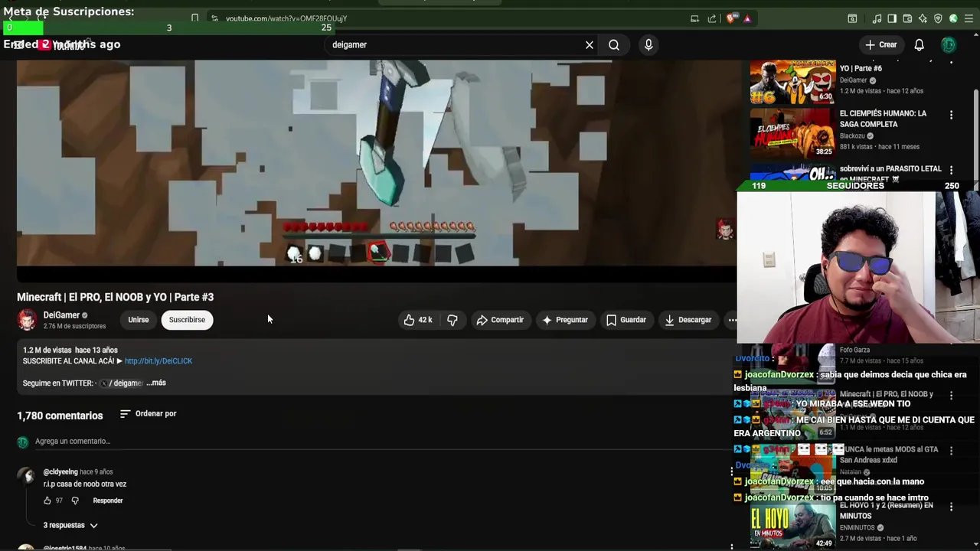Open options menu for EL CIEMPIÉS HUMANO video

coord(951,115)
